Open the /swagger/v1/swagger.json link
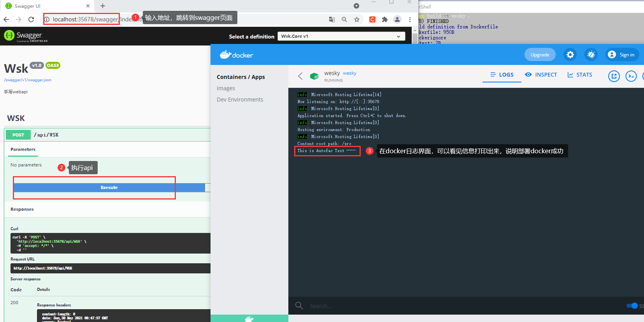Image resolution: width=644 pixels, height=322 pixels. 28,80
